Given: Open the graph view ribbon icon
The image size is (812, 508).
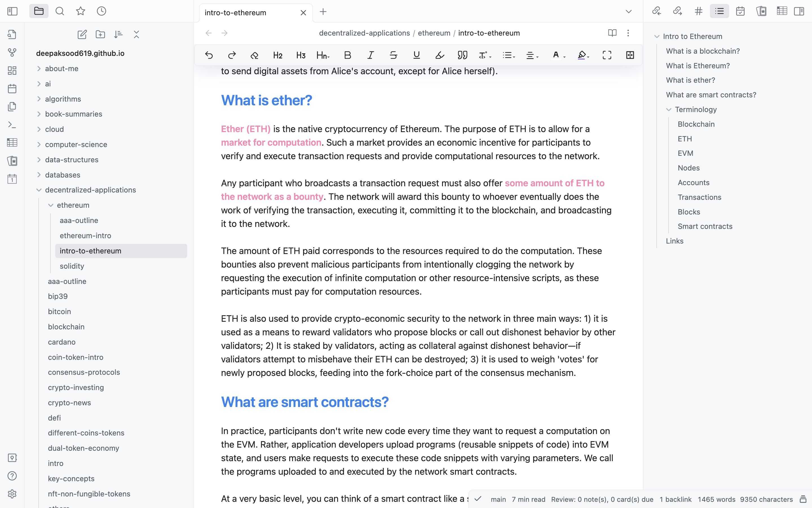Looking at the screenshot, I should (12, 52).
